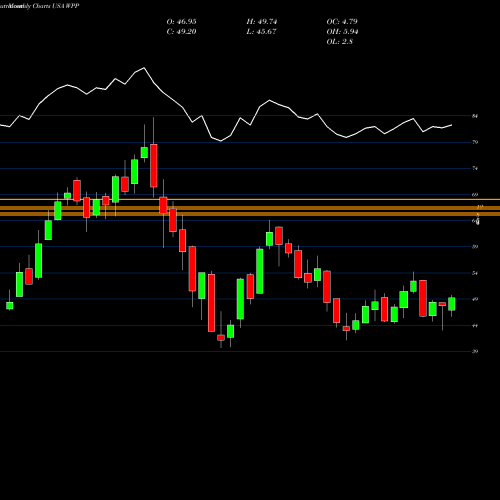
Task: Click the high value 'H: 49.74'
Action: [x=262, y=22]
